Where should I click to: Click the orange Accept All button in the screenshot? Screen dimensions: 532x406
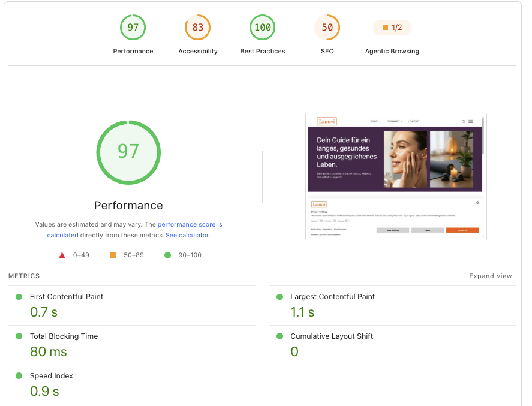[462, 230]
